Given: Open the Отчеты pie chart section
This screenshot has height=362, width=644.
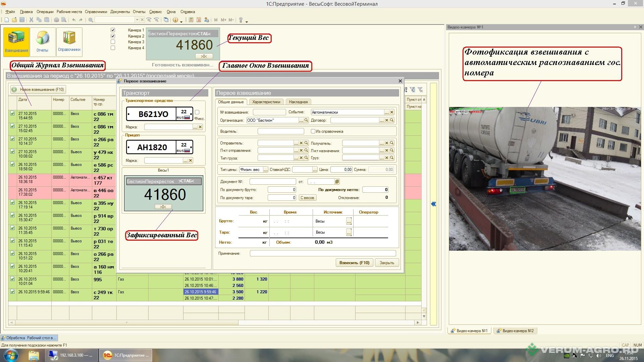Looking at the screenshot, I should (x=43, y=42).
